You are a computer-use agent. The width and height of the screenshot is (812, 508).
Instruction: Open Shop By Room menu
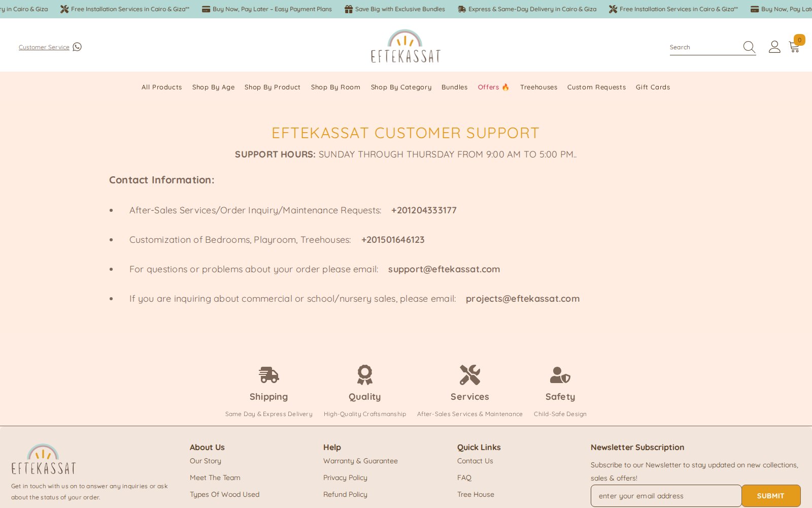[x=335, y=87]
